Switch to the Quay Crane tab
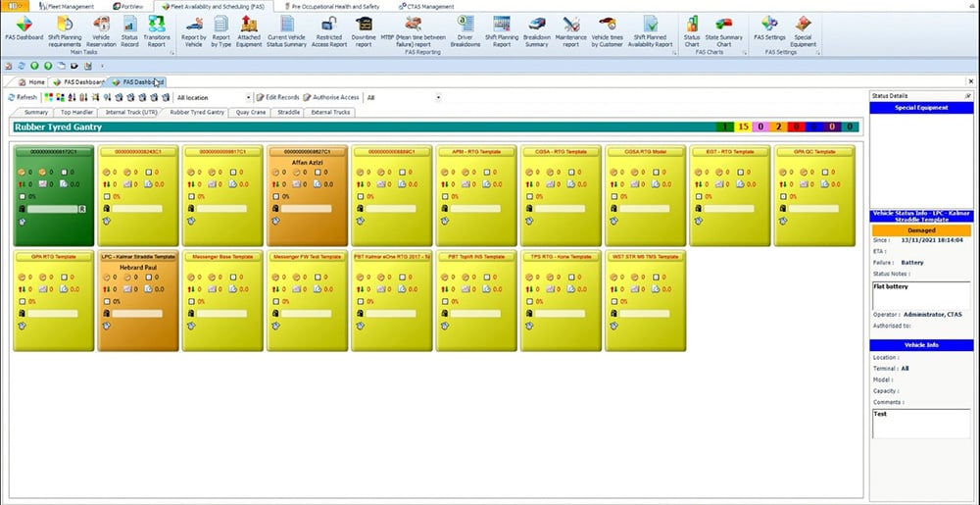980x505 pixels. (x=251, y=113)
